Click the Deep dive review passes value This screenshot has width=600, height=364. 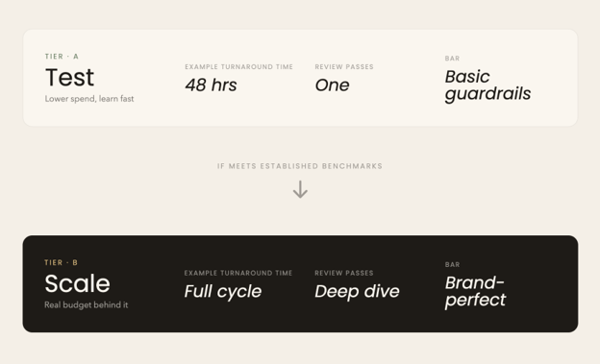357,291
